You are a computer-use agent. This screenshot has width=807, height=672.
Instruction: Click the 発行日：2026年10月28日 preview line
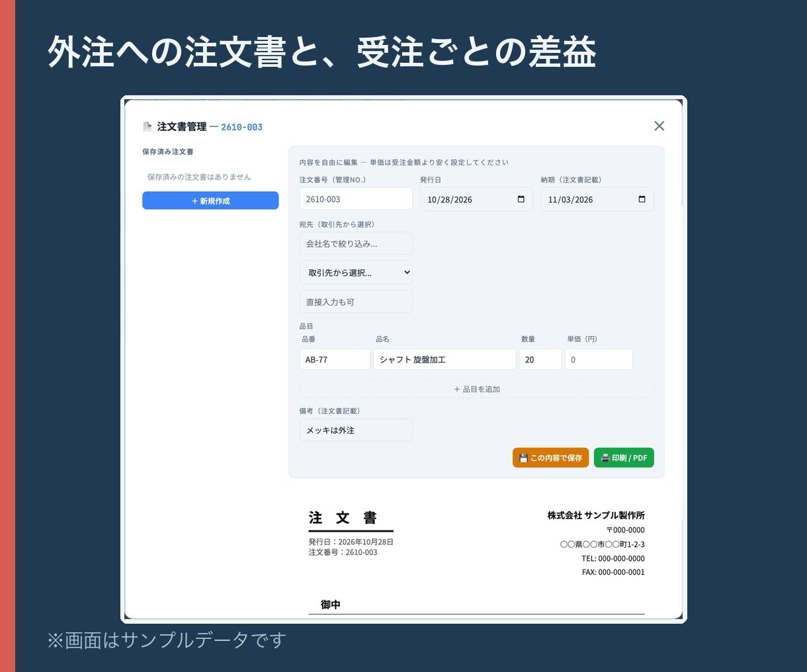point(351,542)
